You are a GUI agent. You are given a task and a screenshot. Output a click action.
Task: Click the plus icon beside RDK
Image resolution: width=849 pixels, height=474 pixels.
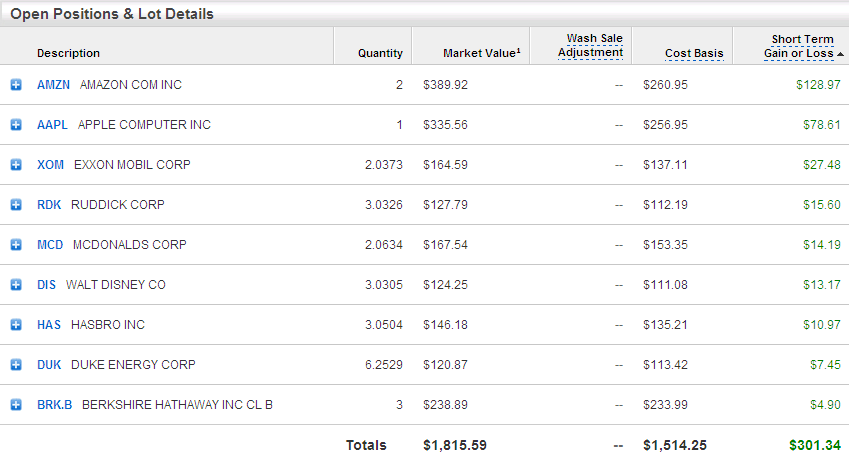[16, 205]
